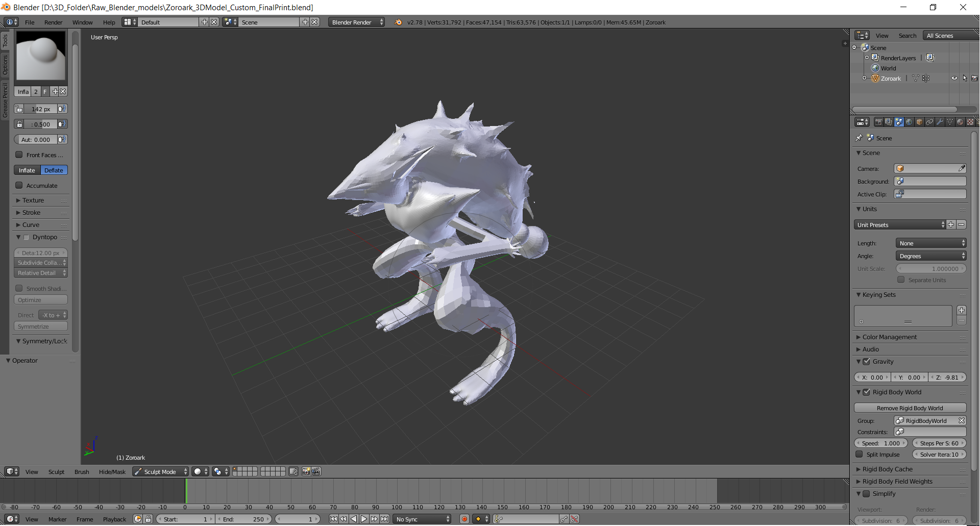Open the Angle Degrees dropdown

[x=931, y=256]
